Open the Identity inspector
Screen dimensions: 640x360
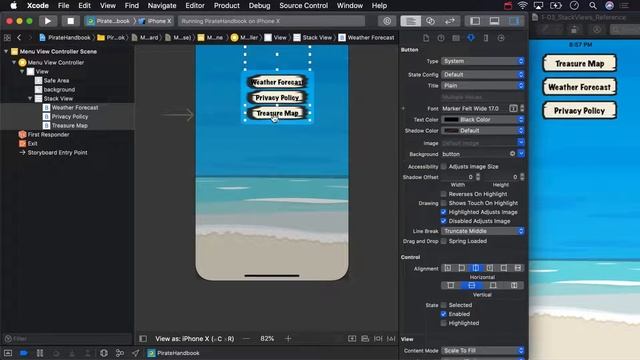coord(456,38)
